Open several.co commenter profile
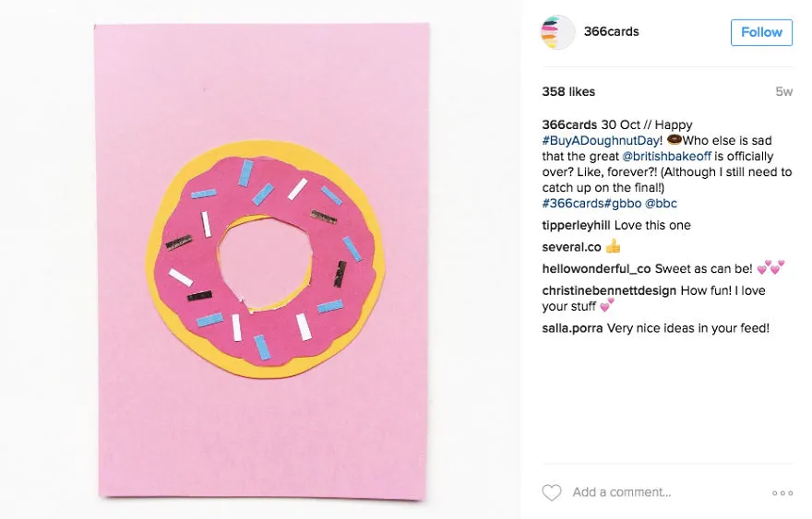Image resolution: width=812 pixels, height=519 pixels. (x=571, y=247)
